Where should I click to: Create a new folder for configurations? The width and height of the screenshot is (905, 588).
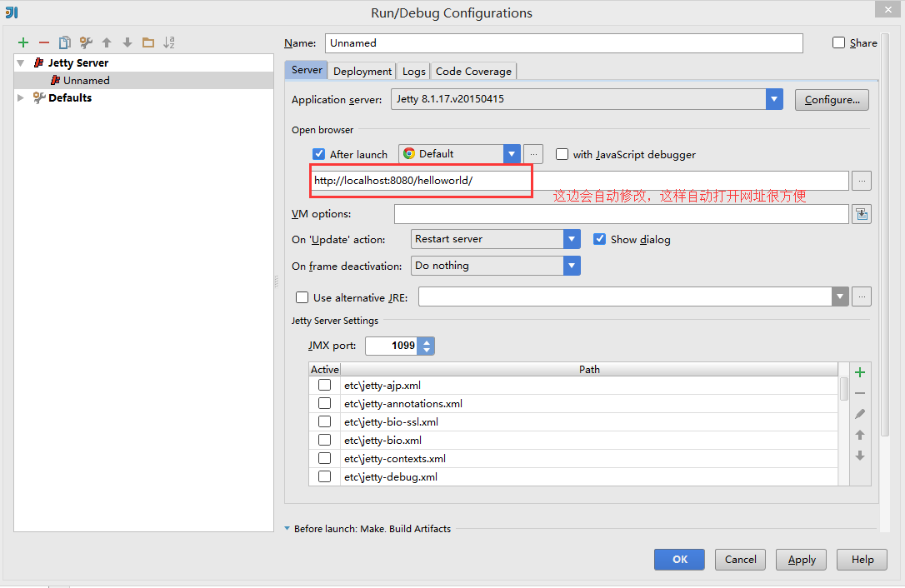pyautogui.click(x=148, y=42)
